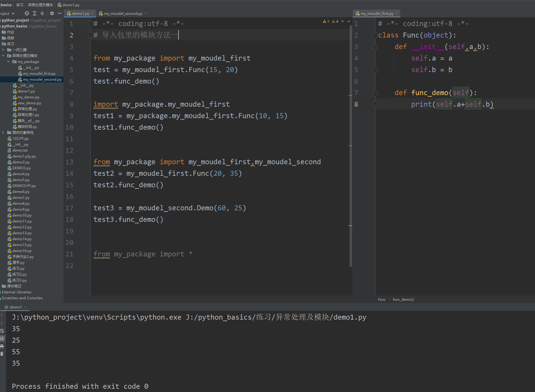The width and height of the screenshot is (535, 392).
Task: Go to previous highlighted error arrow
Action: [343, 21]
